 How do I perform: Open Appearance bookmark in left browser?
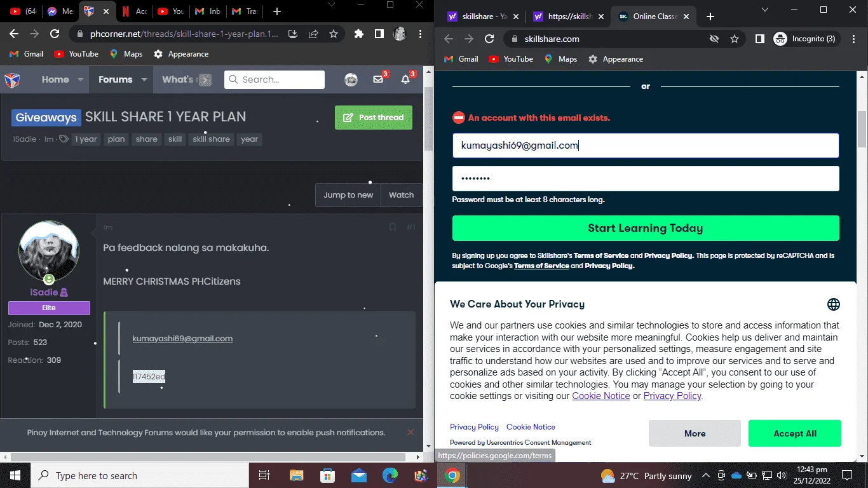point(181,54)
